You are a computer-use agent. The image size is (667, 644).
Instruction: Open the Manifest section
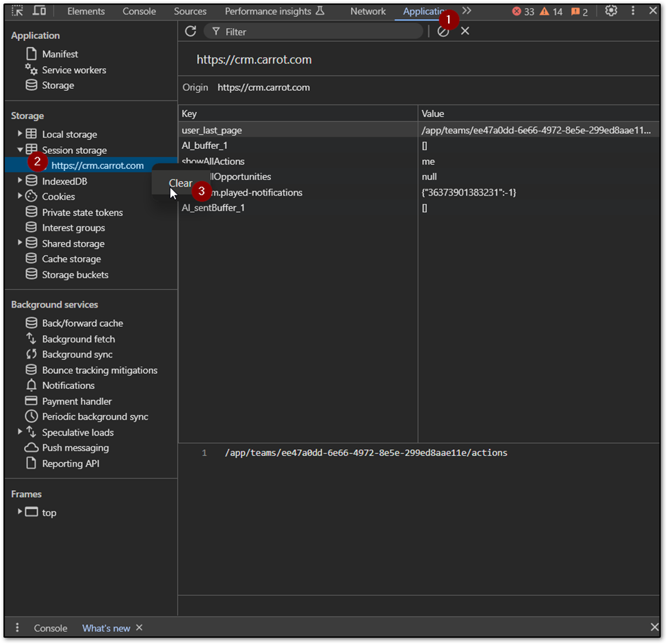[x=60, y=54]
